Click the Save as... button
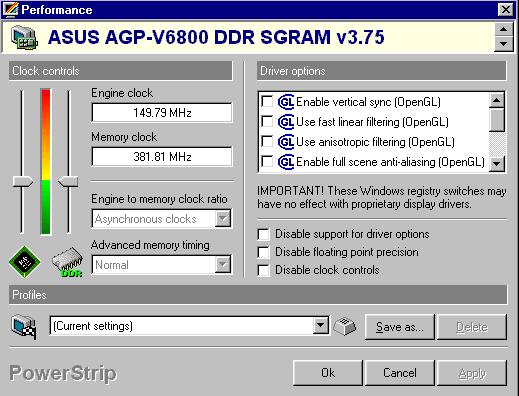The height and width of the screenshot is (396, 519). pos(400,327)
